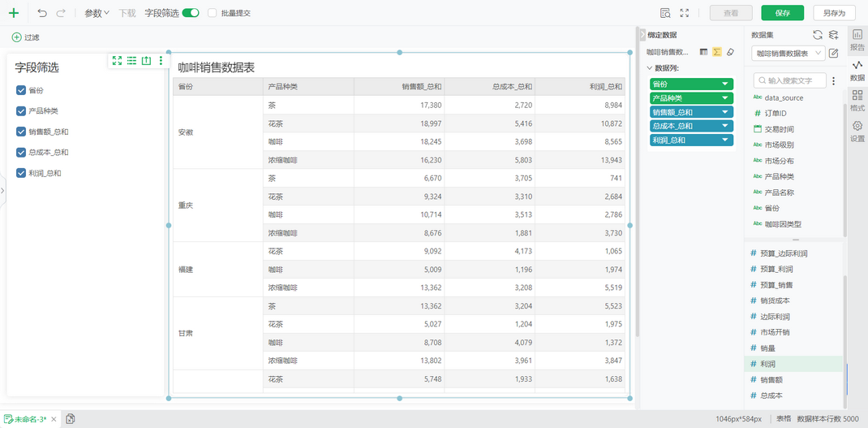Viewport: 868px width, 428px height.
Task: Open the 参数 dropdown menu
Action: pyautogui.click(x=97, y=13)
